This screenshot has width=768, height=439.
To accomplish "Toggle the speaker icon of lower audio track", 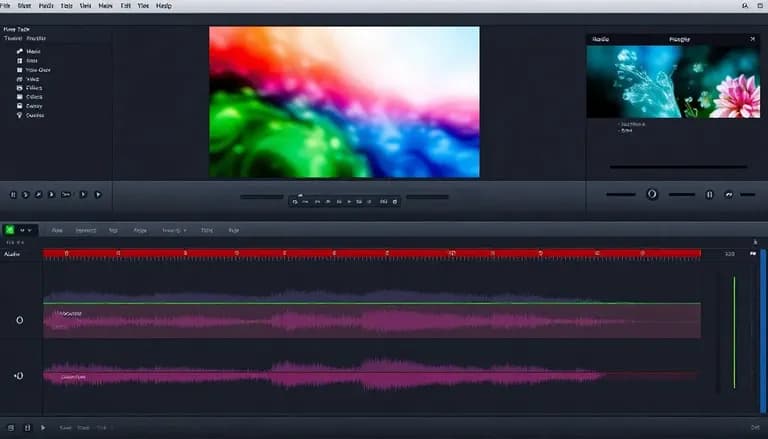I will click(x=19, y=376).
